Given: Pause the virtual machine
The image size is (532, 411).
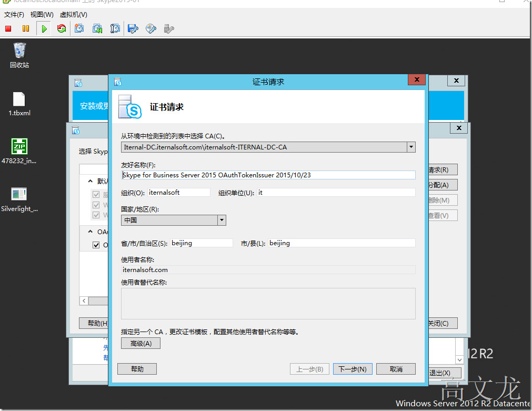Looking at the screenshot, I should tap(26, 29).
